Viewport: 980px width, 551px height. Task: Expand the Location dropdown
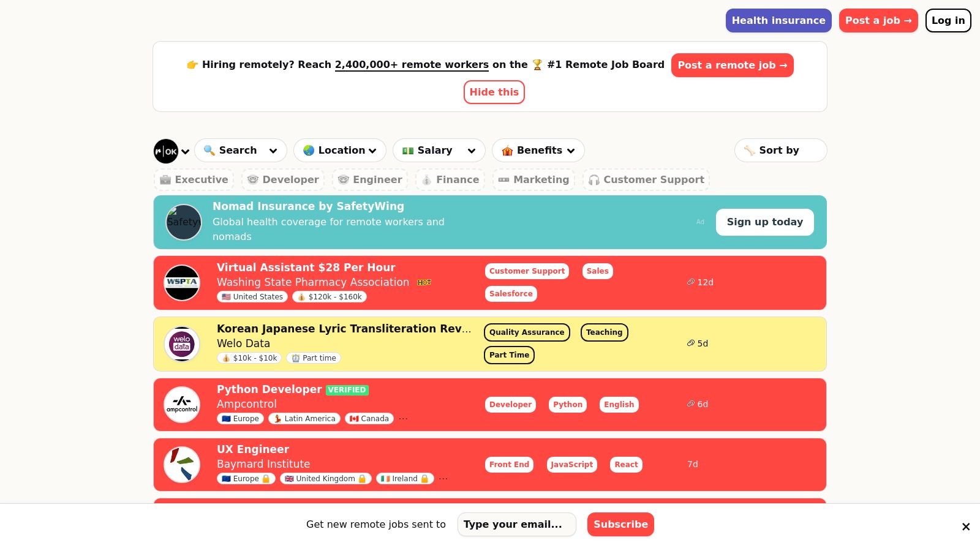point(340,151)
